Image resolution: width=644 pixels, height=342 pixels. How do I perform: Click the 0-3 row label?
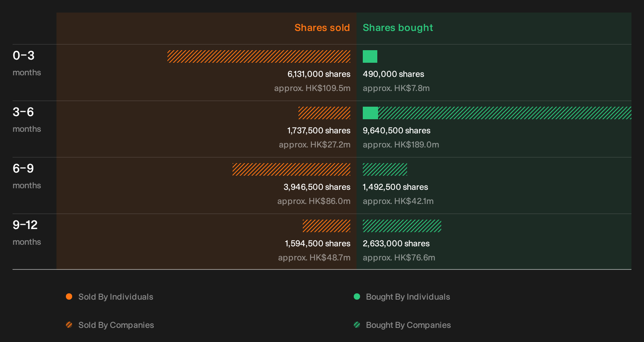coord(24,56)
